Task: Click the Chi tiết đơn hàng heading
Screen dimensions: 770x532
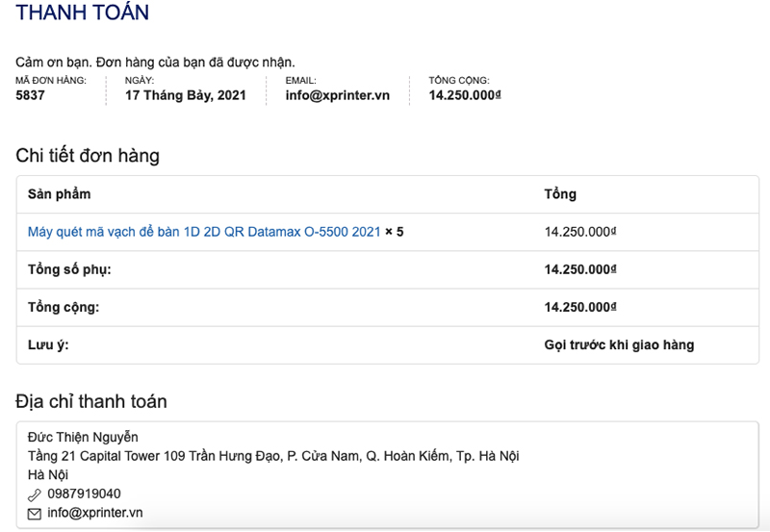Action: [88, 156]
